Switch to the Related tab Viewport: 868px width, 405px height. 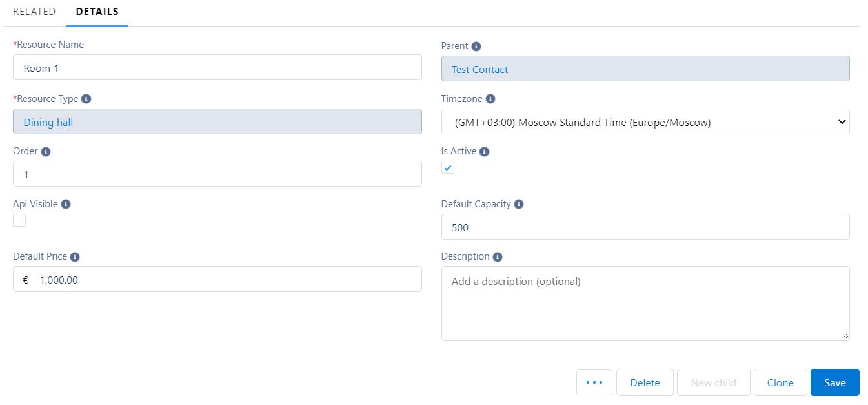click(34, 12)
